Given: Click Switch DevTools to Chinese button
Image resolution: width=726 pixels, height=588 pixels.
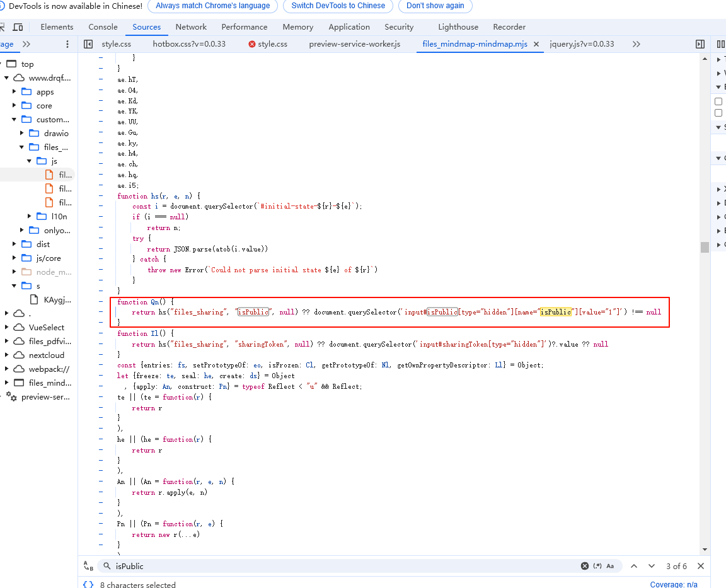Looking at the screenshot, I should point(338,6).
